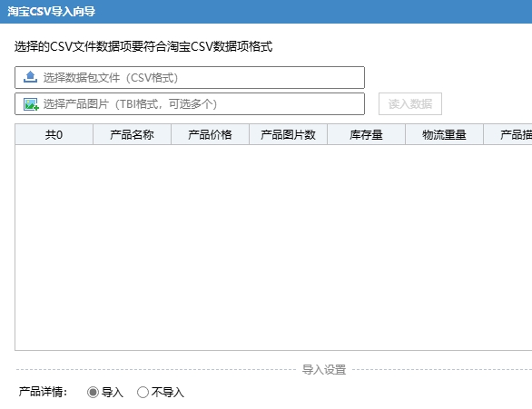The height and width of the screenshot is (409, 532).
Task: Click the product image TBI selection field
Action: [x=190, y=104]
